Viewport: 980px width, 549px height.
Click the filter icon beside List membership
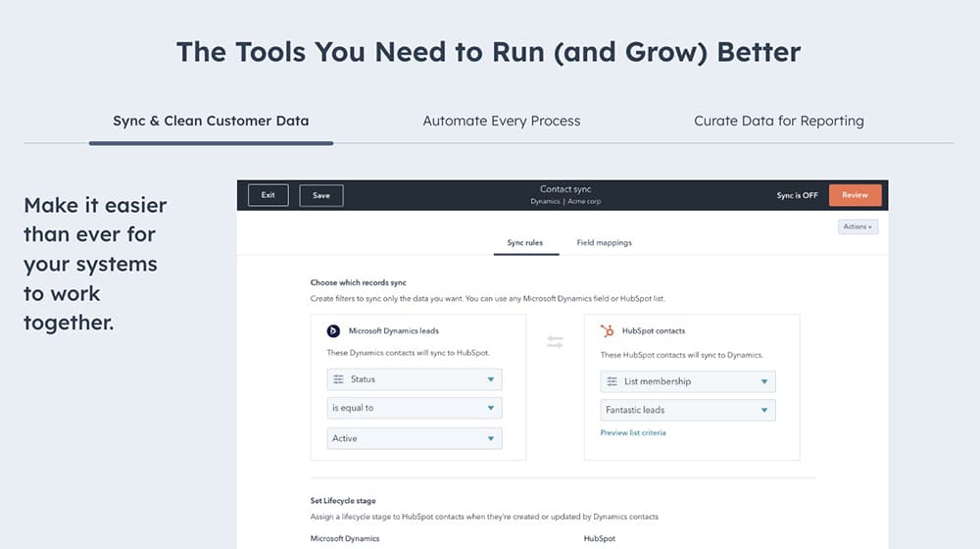[612, 381]
